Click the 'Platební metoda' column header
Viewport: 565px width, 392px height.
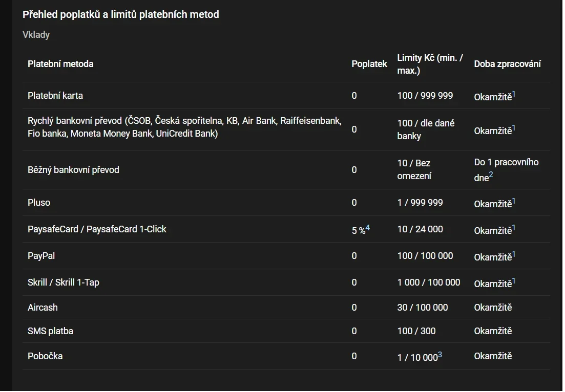[x=60, y=64]
